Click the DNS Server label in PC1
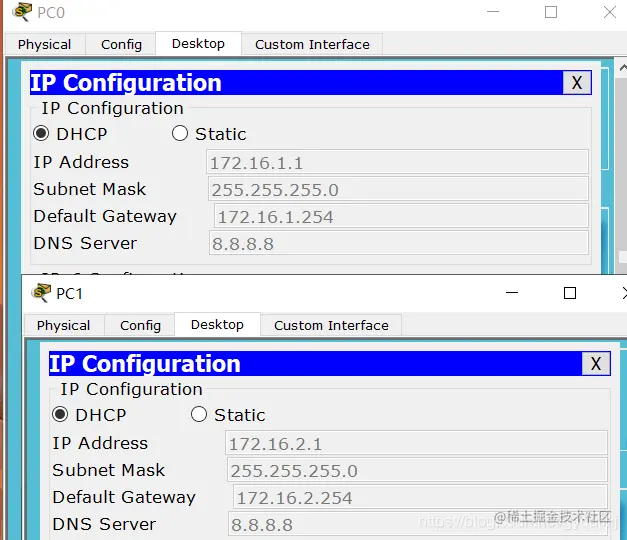 click(x=104, y=524)
